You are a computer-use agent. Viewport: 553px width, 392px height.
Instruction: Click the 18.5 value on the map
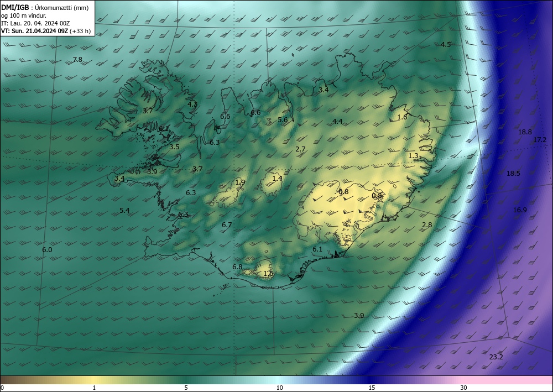[513, 173]
